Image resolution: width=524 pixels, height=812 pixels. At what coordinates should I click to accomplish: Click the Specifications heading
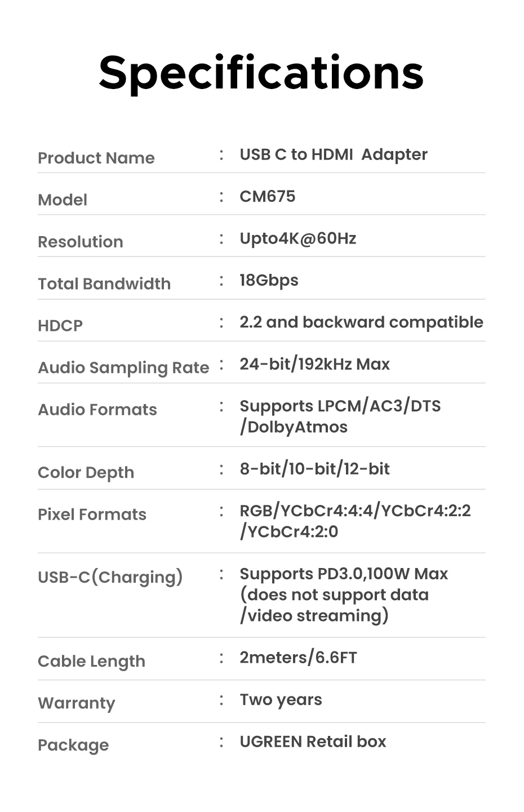[x=261, y=74]
